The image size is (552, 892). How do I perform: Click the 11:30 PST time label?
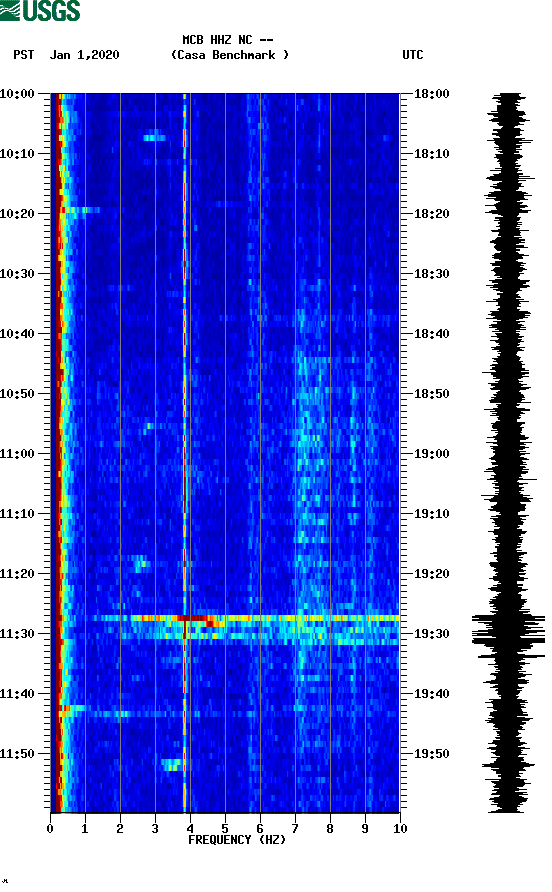17,634
